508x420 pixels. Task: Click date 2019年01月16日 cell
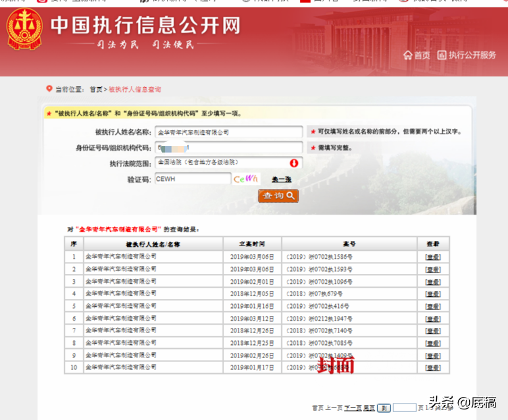252,306
